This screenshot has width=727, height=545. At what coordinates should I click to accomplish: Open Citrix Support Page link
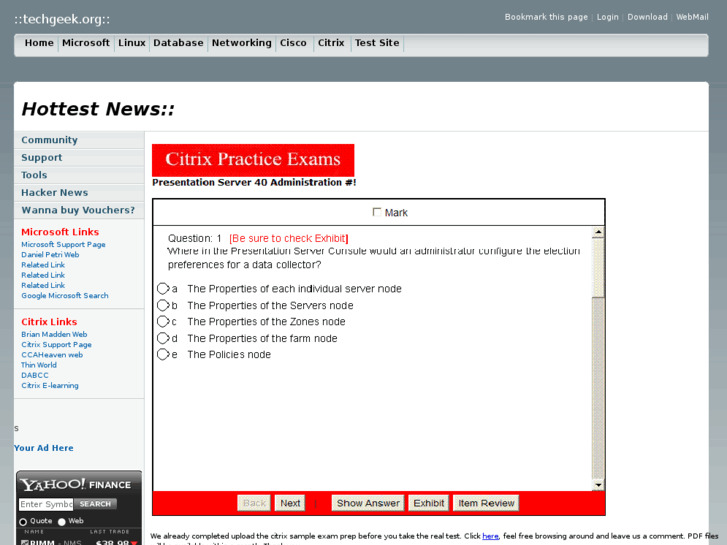pyautogui.click(x=56, y=345)
